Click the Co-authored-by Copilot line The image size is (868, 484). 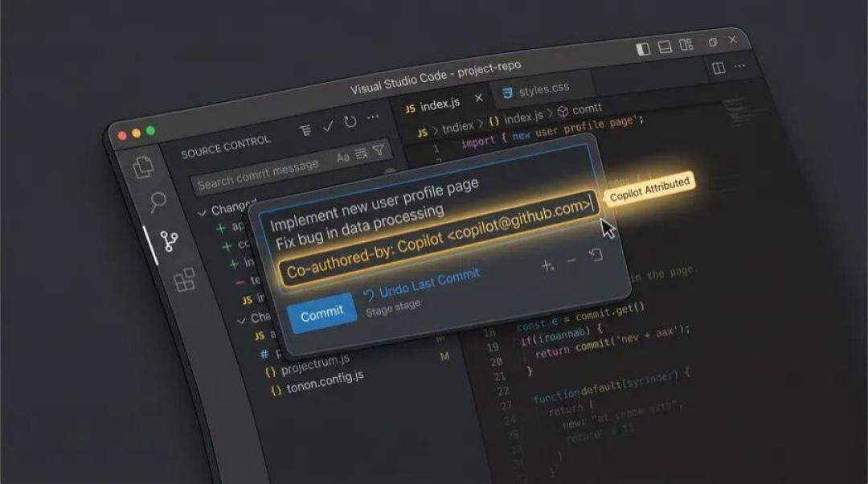(439, 238)
